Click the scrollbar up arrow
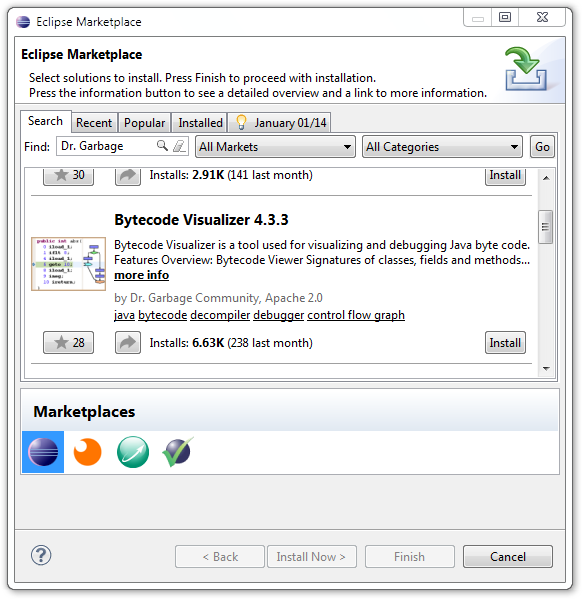The height and width of the screenshot is (599, 583). tap(546, 178)
